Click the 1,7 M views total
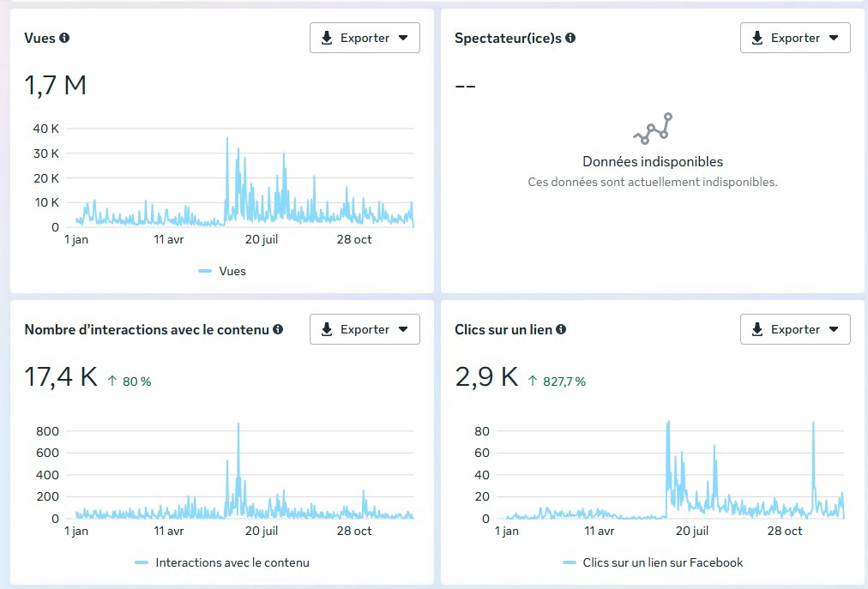The width and height of the screenshot is (868, 589). pyautogui.click(x=56, y=86)
